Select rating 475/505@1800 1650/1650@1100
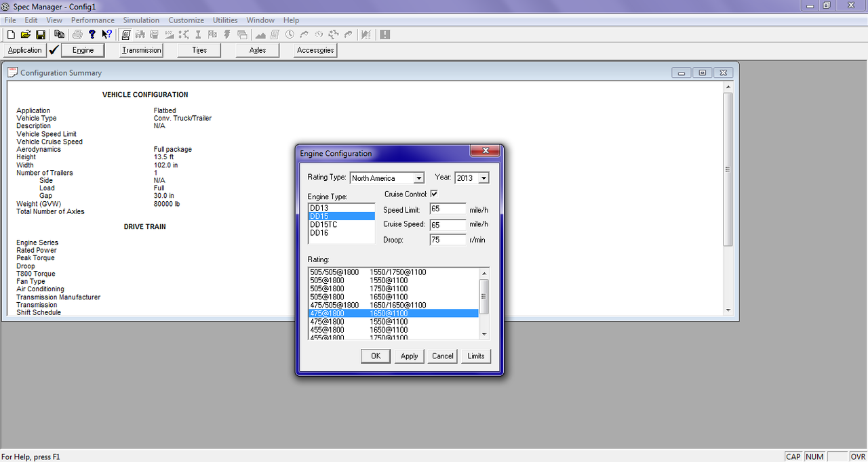 (x=393, y=306)
